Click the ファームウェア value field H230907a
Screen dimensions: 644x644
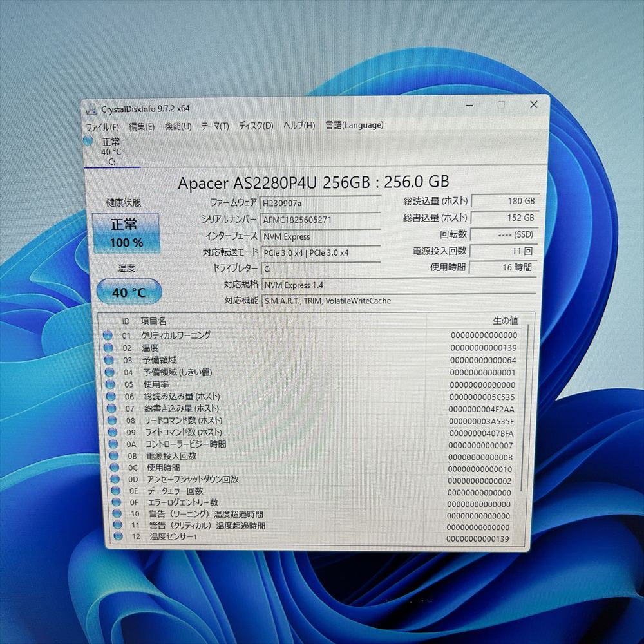tap(321, 203)
